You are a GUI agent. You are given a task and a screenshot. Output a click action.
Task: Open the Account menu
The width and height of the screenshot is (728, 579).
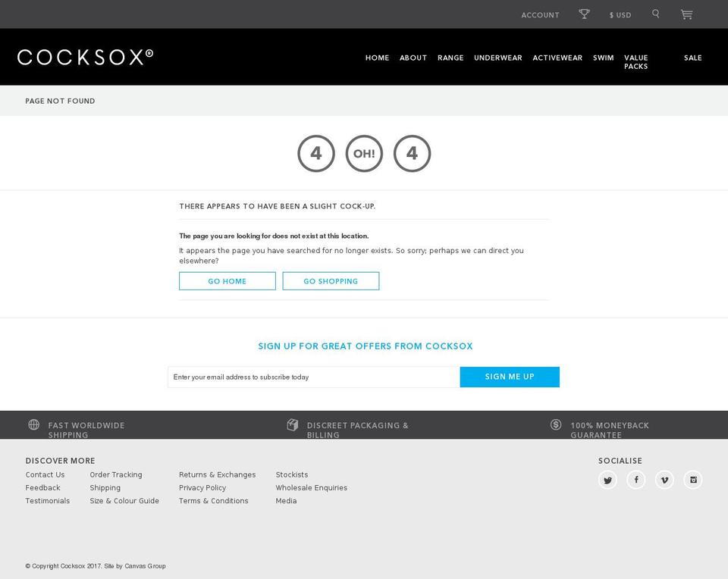click(540, 15)
